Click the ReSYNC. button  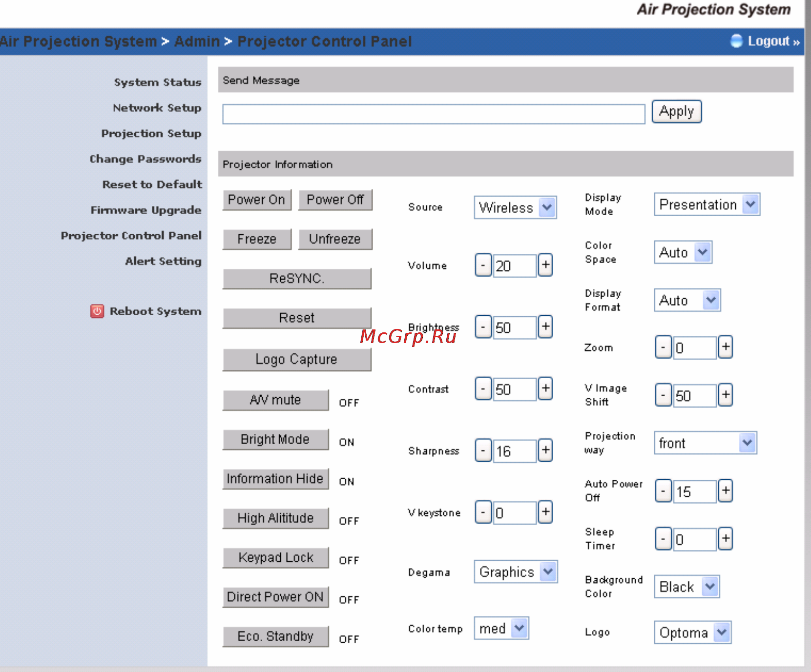click(297, 279)
